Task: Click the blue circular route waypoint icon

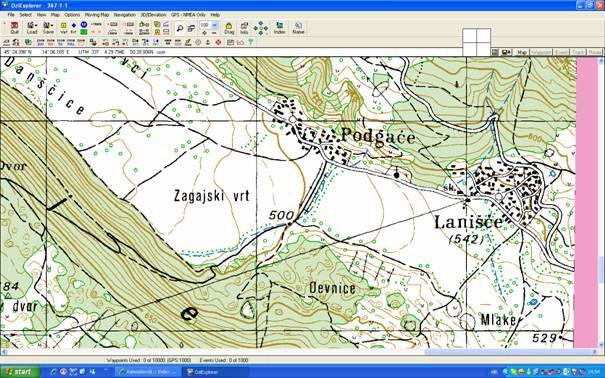Action: tap(84, 25)
